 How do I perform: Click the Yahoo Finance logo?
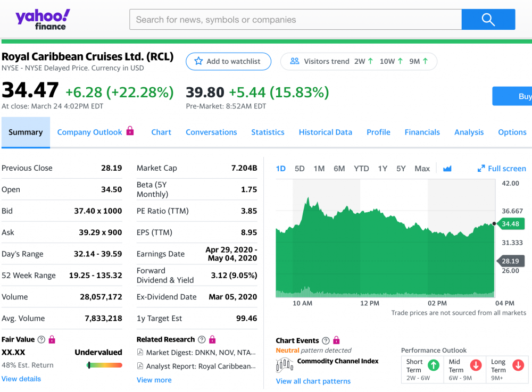(x=43, y=20)
